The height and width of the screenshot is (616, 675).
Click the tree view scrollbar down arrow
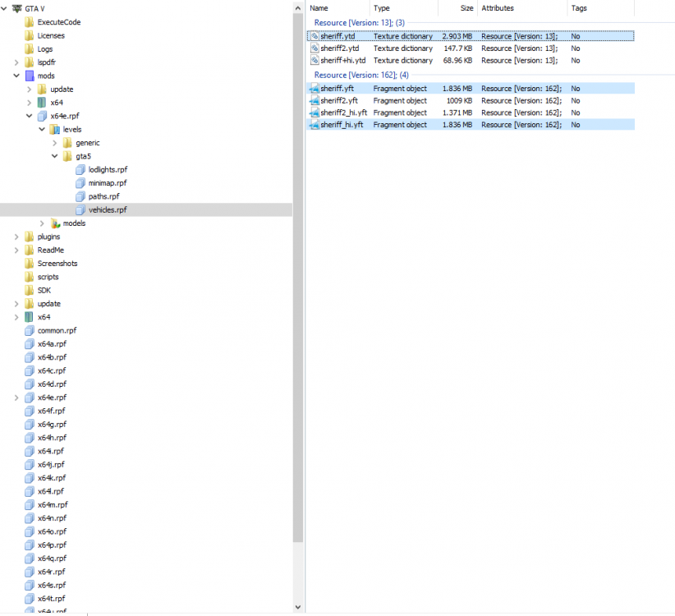(297, 606)
